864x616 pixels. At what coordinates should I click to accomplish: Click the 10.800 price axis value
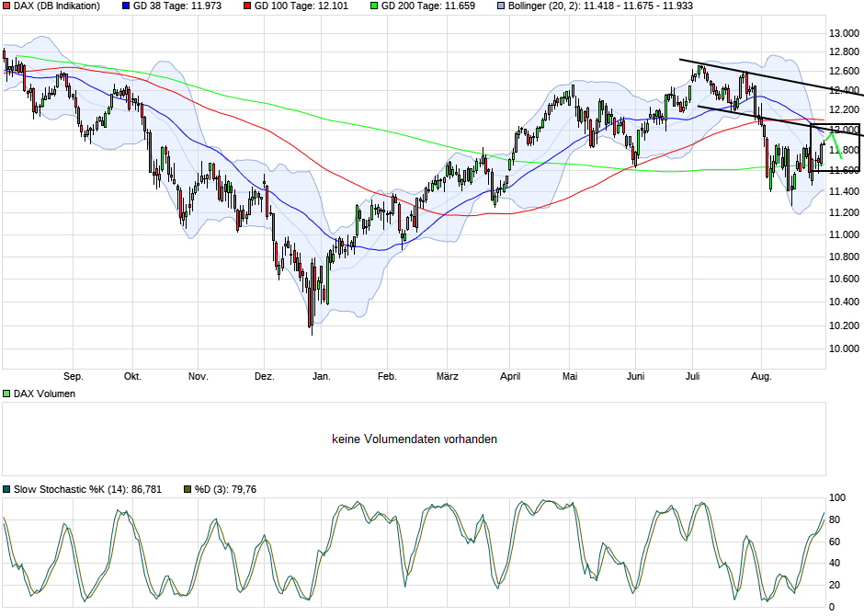point(844,257)
